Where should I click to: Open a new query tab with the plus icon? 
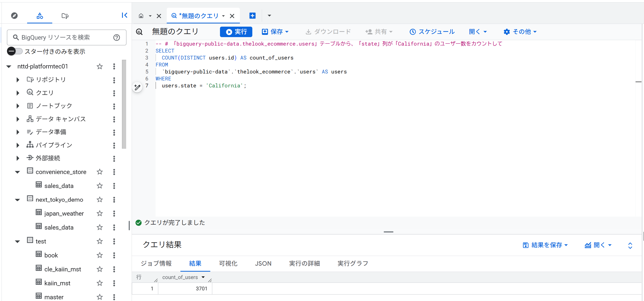(252, 15)
